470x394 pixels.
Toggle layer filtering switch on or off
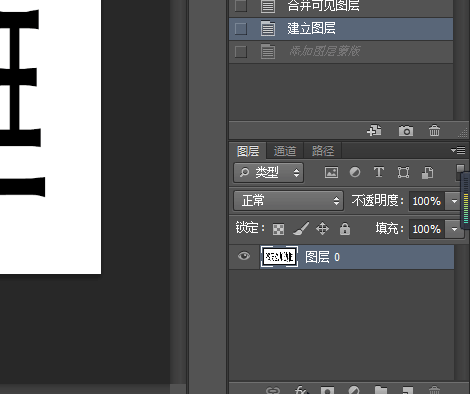click(460, 172)
